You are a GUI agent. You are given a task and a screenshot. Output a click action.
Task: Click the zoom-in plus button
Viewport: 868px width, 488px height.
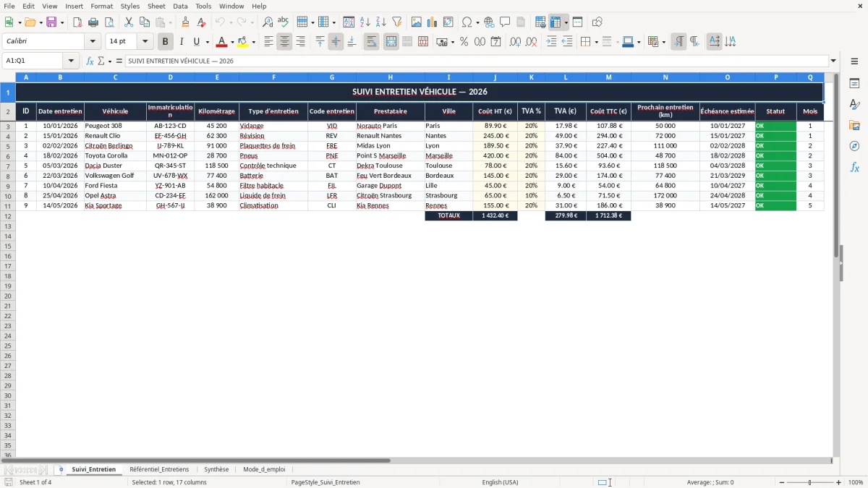click(839, 482)
